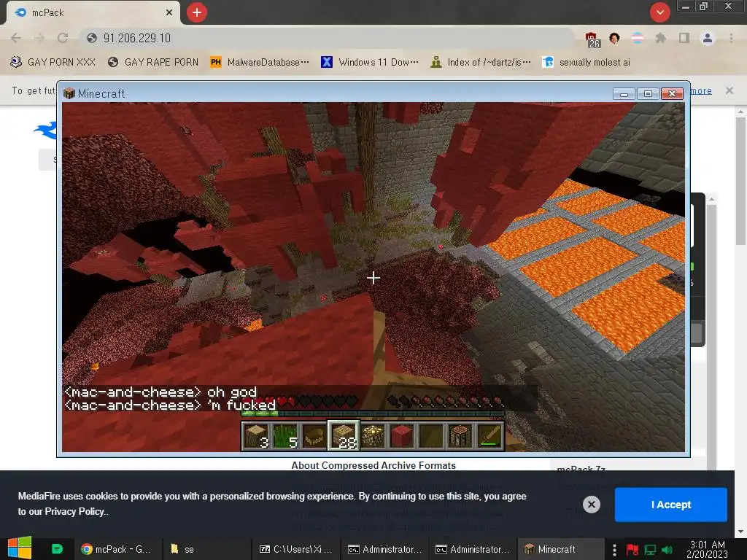Screen dimensions: 747x560
Task: Expand the red tab search chevron
Action: [659, 12]
